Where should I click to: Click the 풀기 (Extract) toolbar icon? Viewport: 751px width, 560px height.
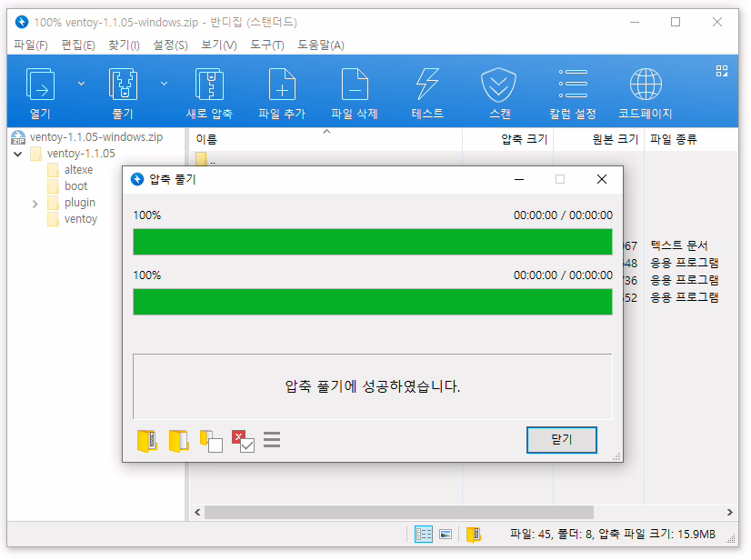pyautogui.click(x=123, y=85)
